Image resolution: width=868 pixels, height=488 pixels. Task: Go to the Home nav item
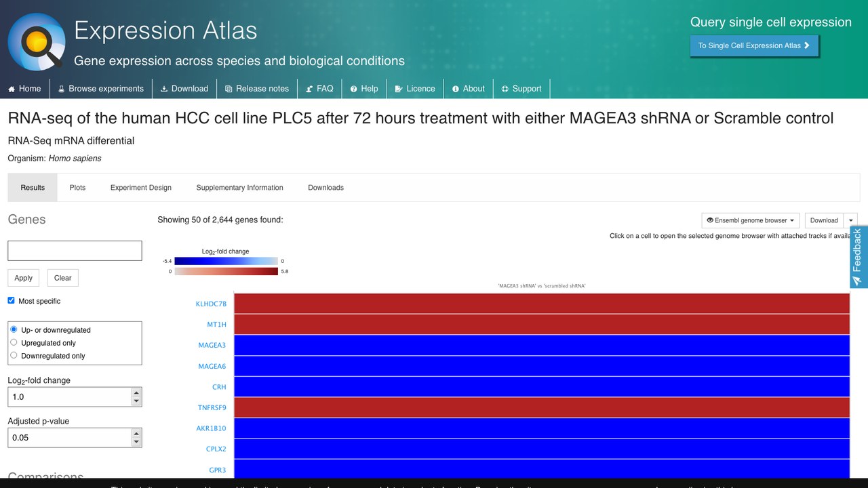pos(24,89)
